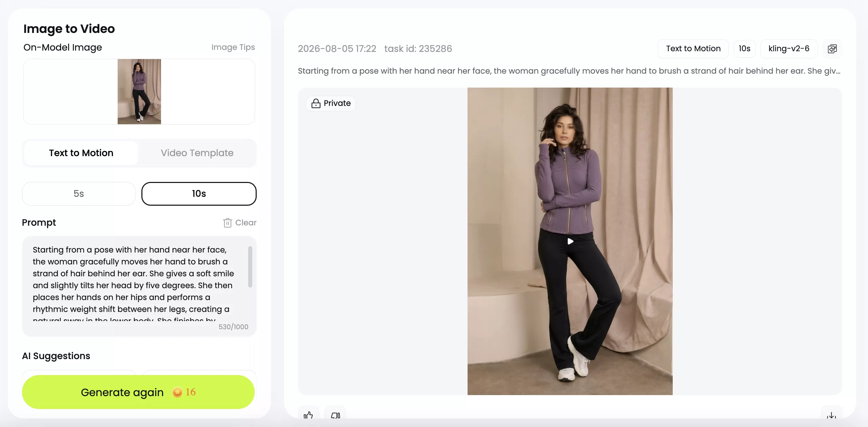Viewport: 868px width, 427px height.
Task: Click the Text to Motion tag in header
Action: coord(693,49)
